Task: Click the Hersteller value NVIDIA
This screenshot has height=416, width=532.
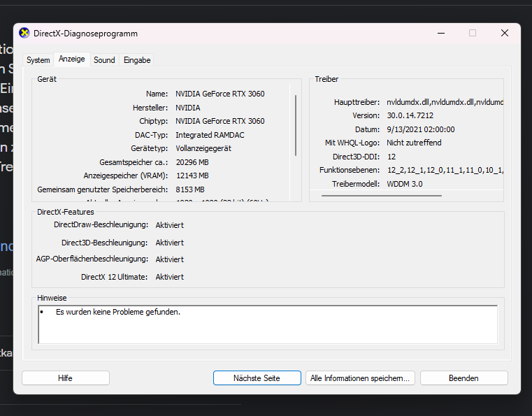Action: click(188, 108)
